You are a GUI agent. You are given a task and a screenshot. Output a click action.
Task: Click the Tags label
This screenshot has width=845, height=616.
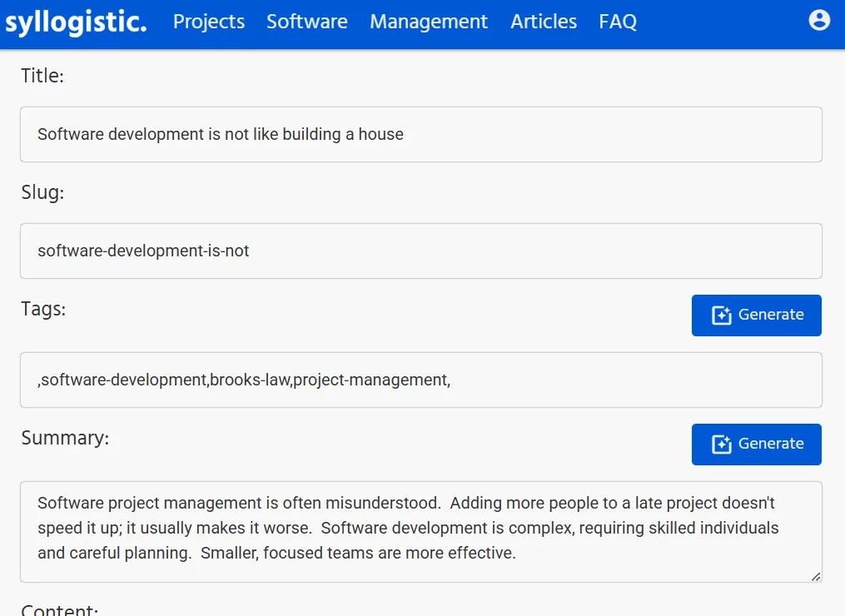43,310
